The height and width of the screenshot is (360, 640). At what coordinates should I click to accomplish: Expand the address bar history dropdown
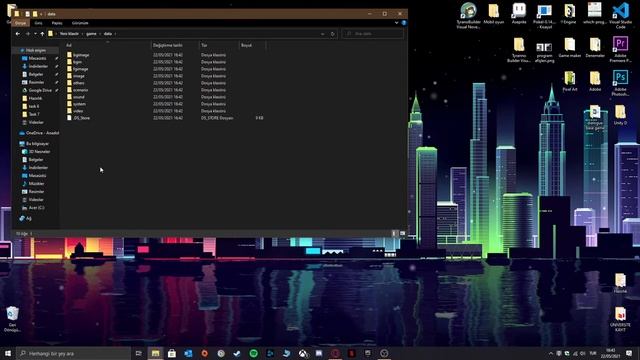coord(322,34)
